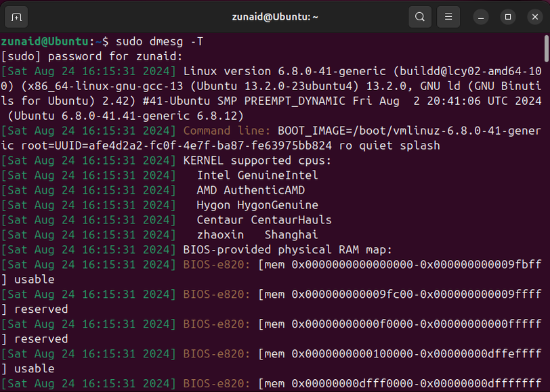Viewport: 550px width, 392px height.
Task: Click the maximize window icon
Action: click(507, 17)
